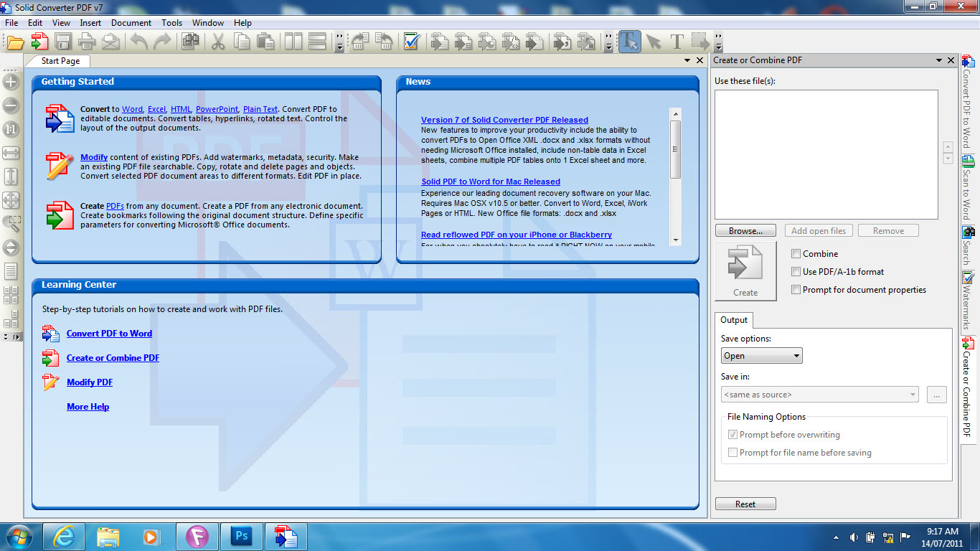Select the side-by-side split view icon

coord(293,42)
